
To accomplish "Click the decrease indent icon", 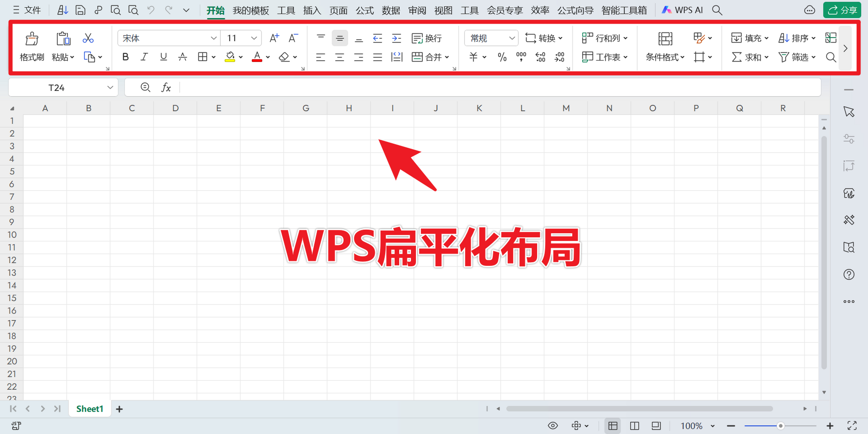I will (377, 38).
